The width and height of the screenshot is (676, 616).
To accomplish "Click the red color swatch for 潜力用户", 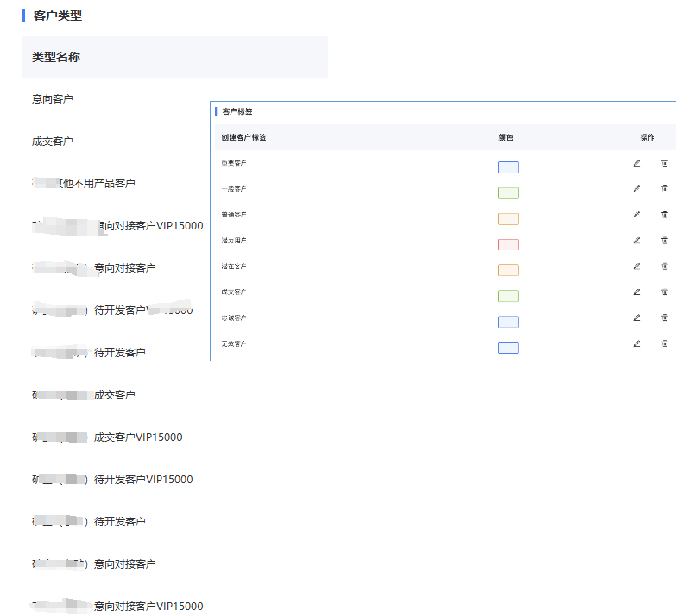I will [x=509, y=244].
